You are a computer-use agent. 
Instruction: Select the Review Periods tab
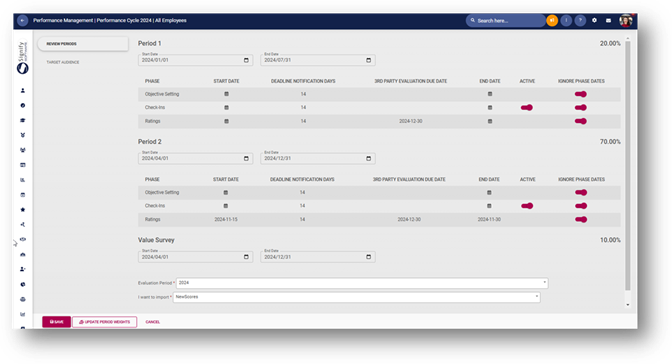click(x=83, y=44)
